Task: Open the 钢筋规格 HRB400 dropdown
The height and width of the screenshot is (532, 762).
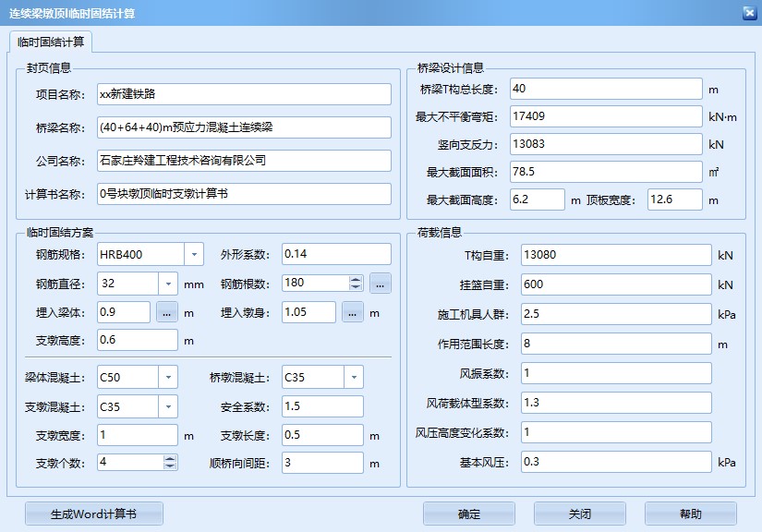Action: point(194,254)
